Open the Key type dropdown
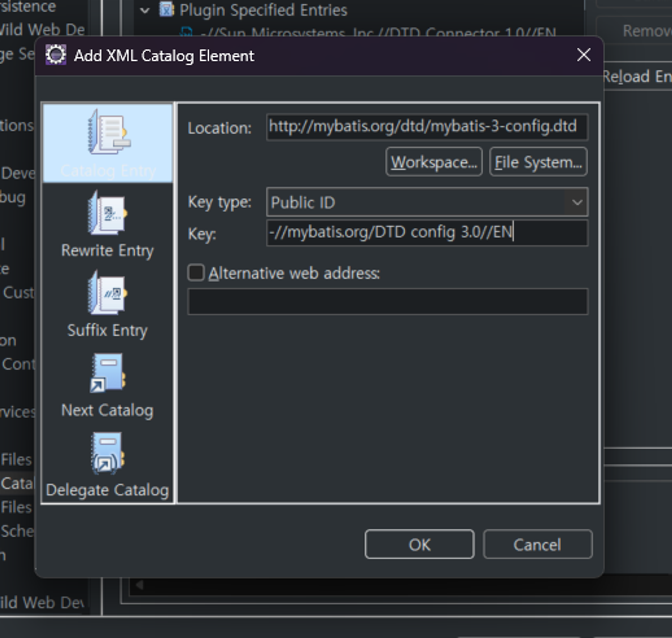672x638 pixels. [x=577, y=202]
